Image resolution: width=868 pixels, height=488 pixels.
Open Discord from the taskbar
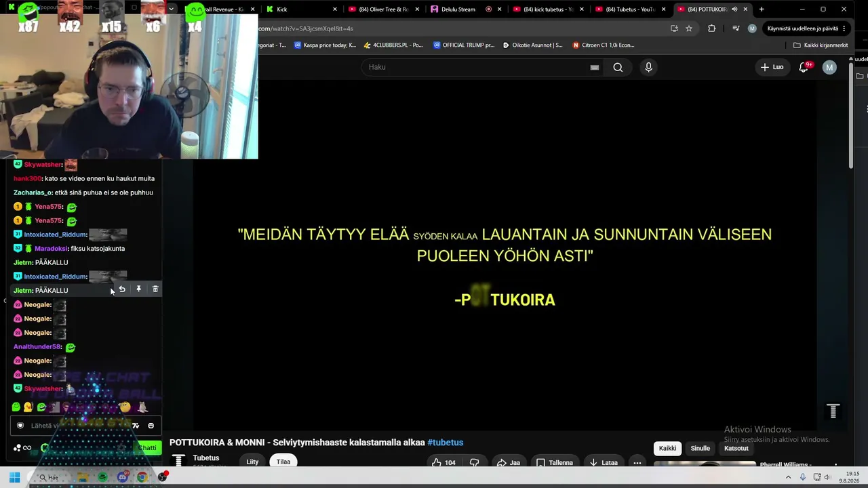(123, 477)
